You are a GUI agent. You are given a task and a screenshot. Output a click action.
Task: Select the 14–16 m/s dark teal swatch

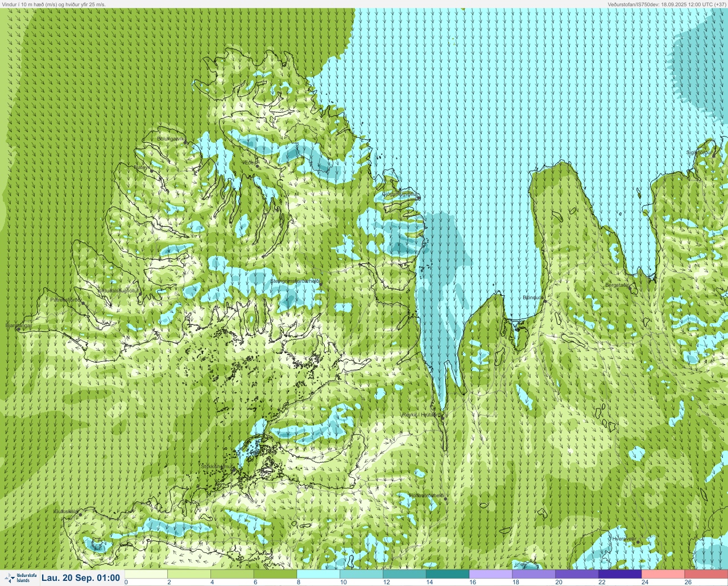(x=448, y=574)
